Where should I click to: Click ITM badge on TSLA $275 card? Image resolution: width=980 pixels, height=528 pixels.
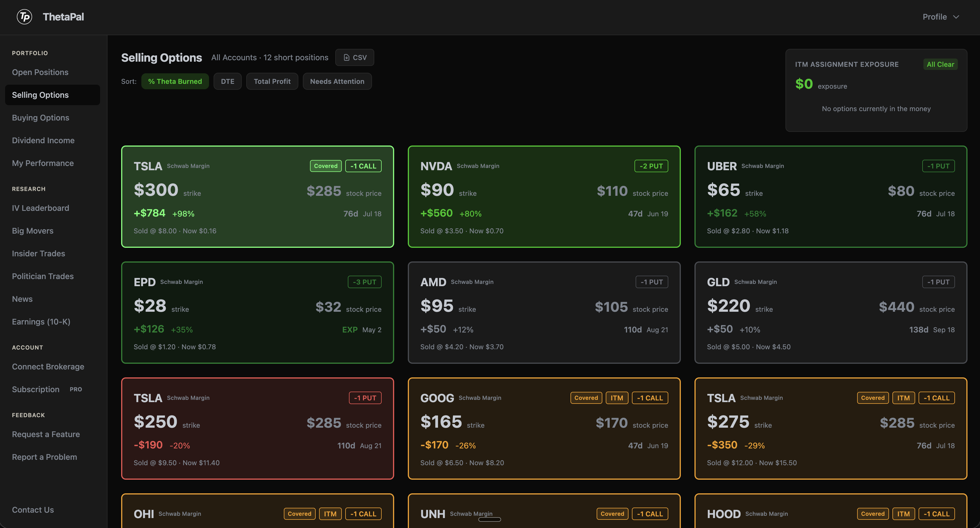(x=903, y=398)
